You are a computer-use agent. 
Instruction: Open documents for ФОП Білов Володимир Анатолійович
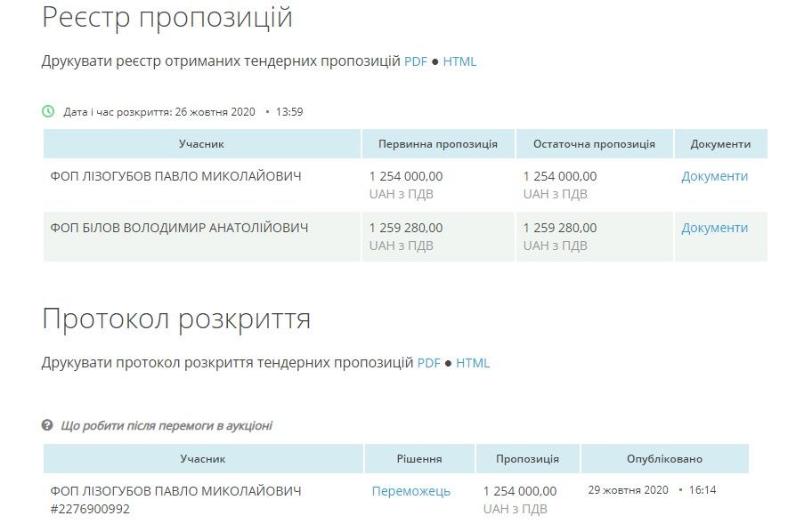[x=714, y=228]
